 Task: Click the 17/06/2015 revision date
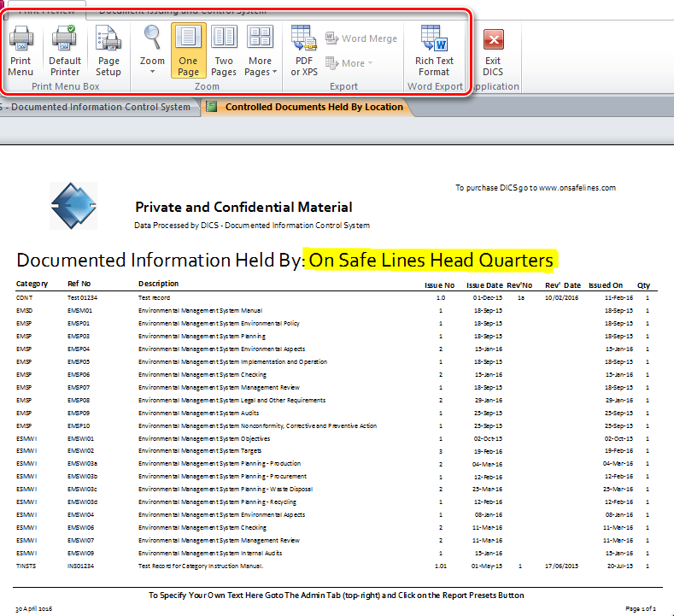point(561,566)
